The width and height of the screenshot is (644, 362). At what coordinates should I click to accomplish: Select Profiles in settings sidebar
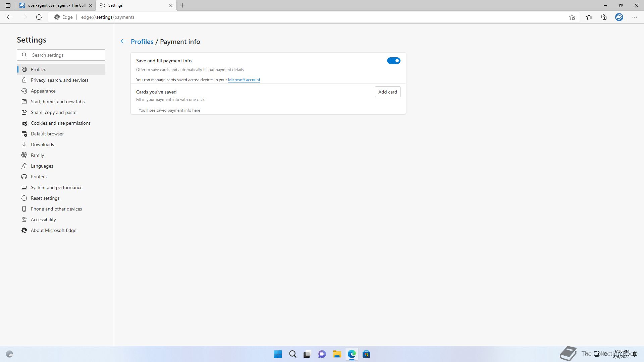tap(61, 69)
